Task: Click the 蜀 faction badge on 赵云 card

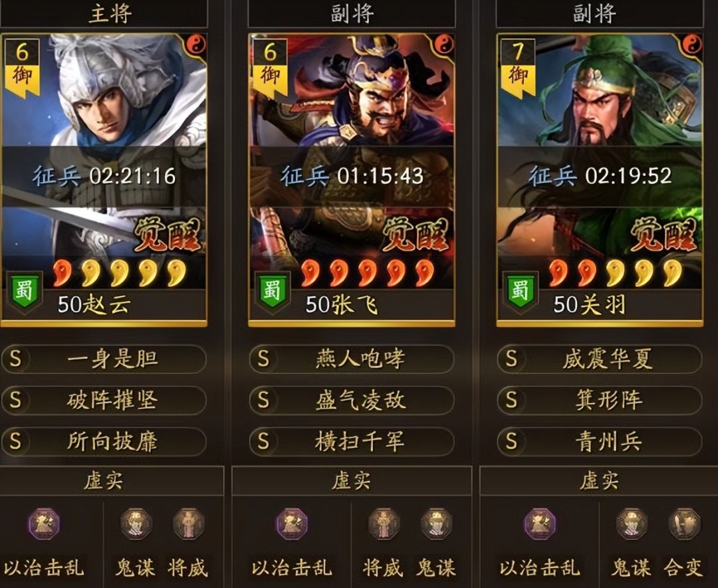Action: pos(25,292)
